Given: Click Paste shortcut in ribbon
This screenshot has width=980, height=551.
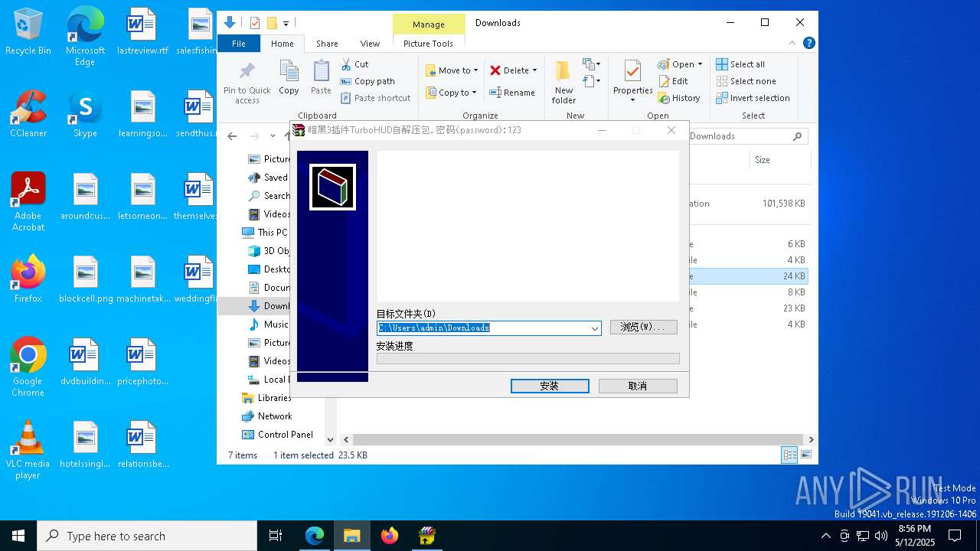Looking at the screenshot, I should pyautogui.click(x=376, y=98).
